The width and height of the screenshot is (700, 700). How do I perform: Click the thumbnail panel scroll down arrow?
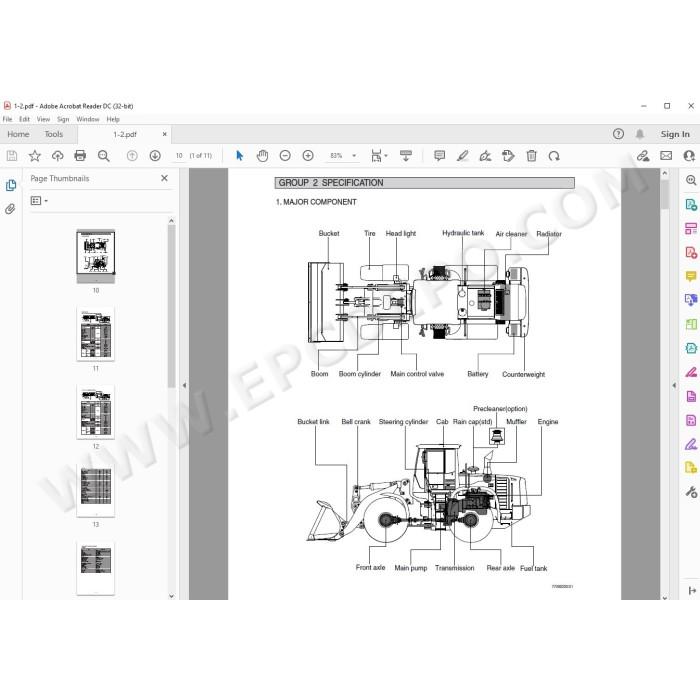click(171, 596)
